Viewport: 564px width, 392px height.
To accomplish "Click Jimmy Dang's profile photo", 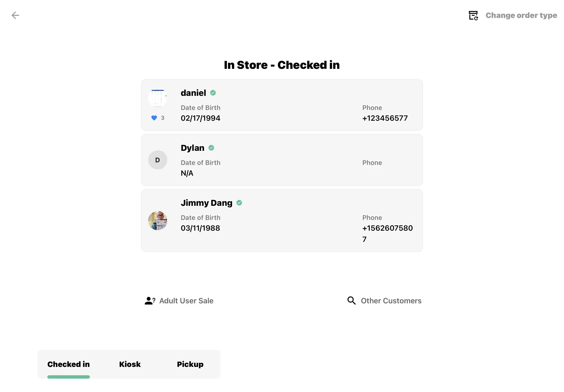I will [157, 221].
